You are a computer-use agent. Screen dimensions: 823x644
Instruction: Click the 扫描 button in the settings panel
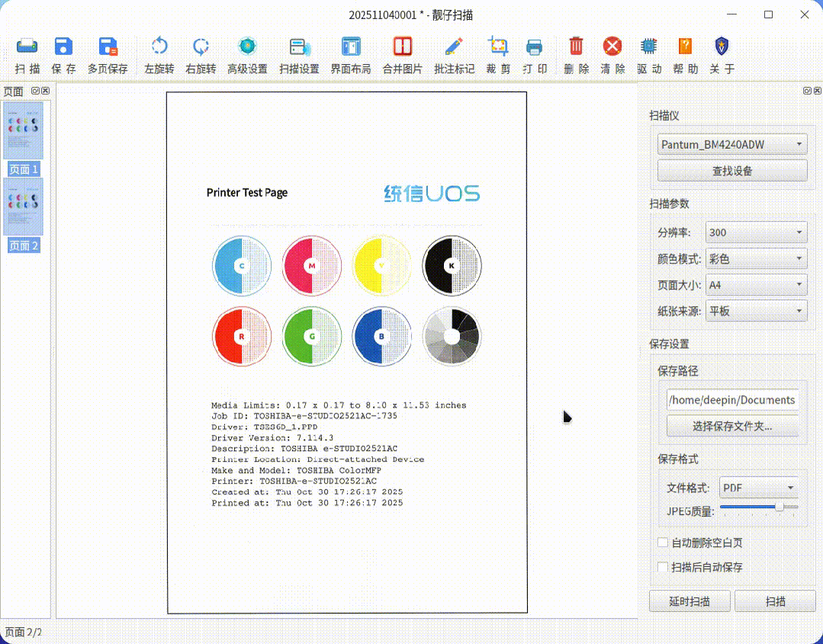pyautogui.click(x=775, y=601)
